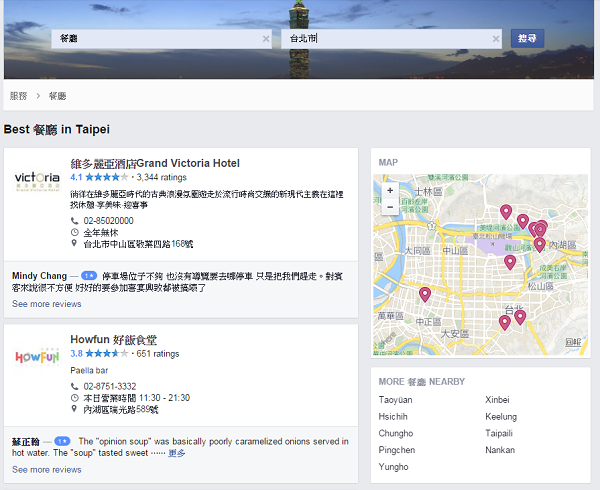Expand the opinion soup review with 更多
Screen dimensions: 600x490
(x=177, y=453)
